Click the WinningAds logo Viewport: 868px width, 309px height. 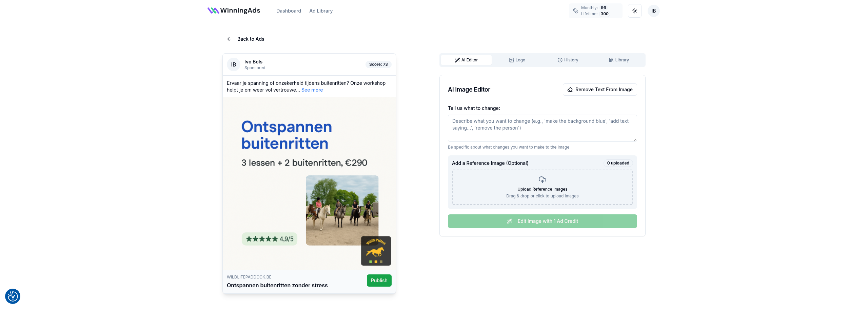(234, 11)
